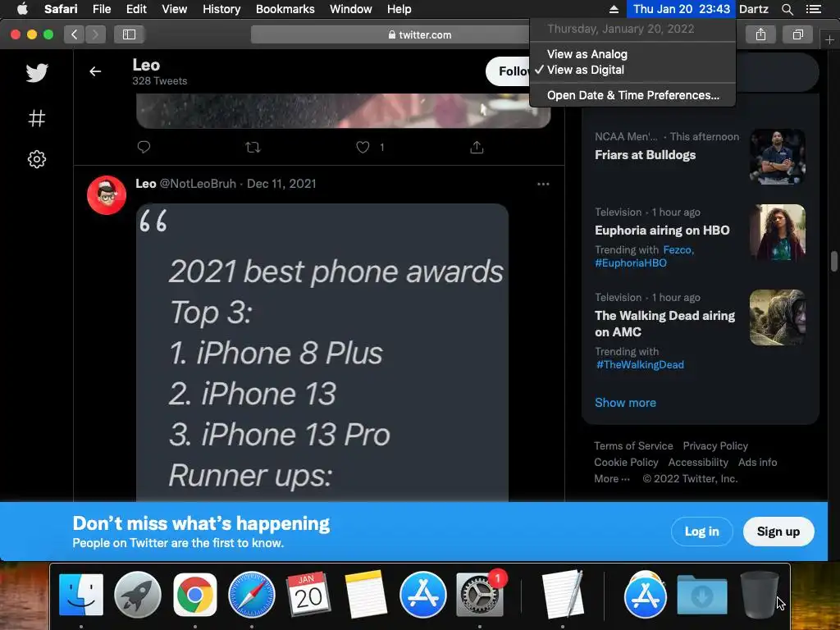Open Cookie Policy link
The width and height of the screenshot is (840, 630).
point(626,463)
